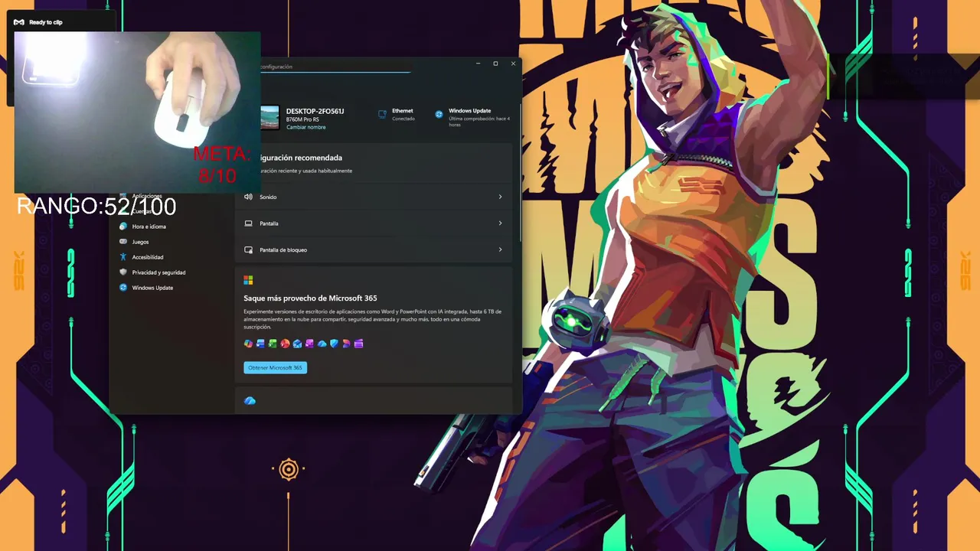Maximize the Settings window
This screenshot has width=980, height=551.
[x=495, y=64]
